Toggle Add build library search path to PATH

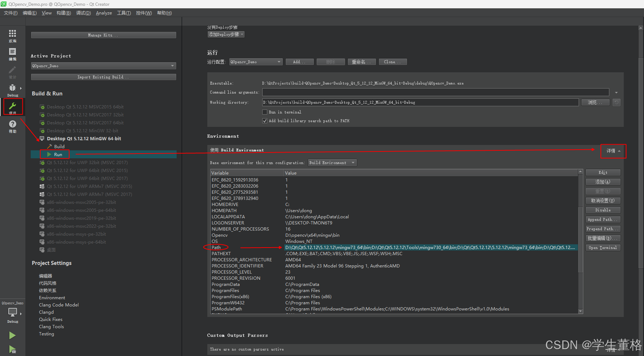pyautogui.click(x=265, y=121)
